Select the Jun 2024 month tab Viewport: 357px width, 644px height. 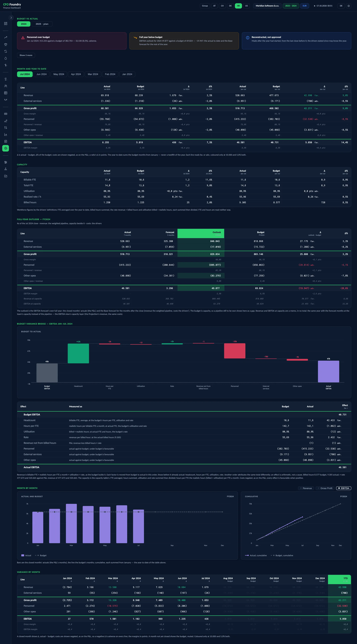coord(42,74)
